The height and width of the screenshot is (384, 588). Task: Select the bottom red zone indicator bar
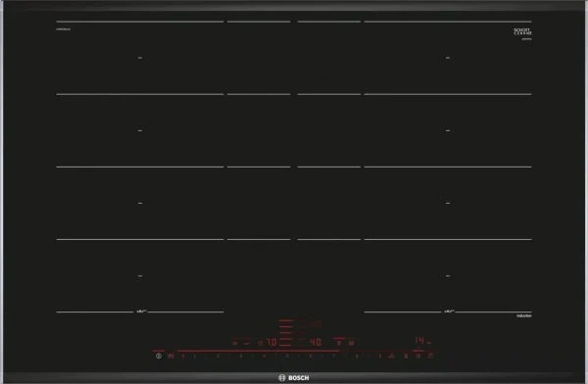point(285,345)
